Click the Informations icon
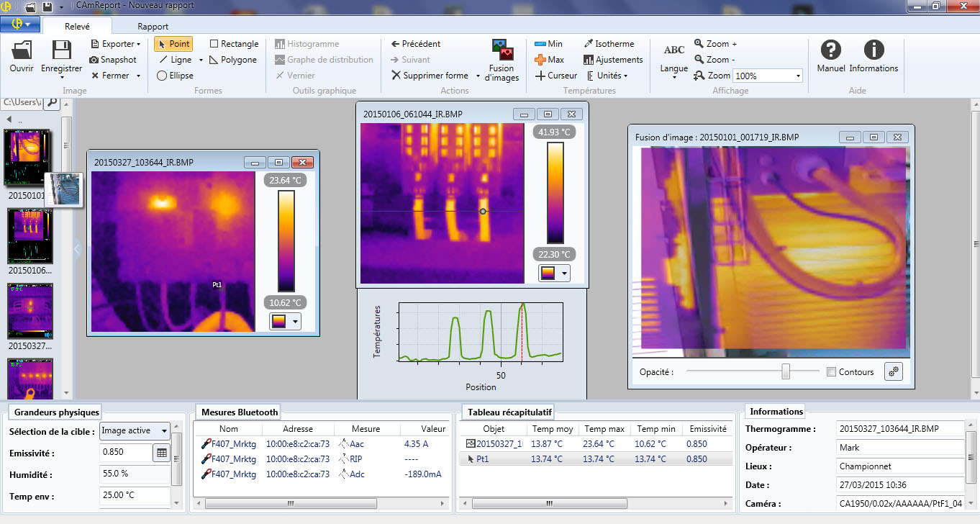Viewport: 980px width, 524px height. coord(874,50)
